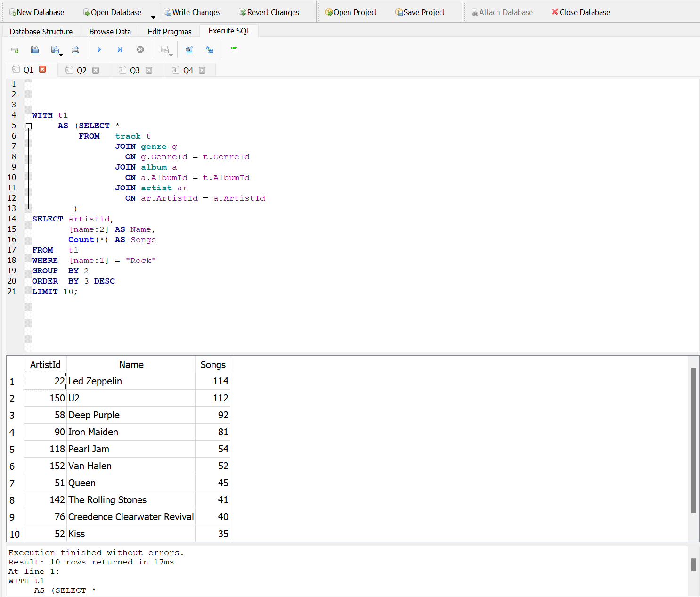Viewport: 700px width, 597px height.
Task: Click the Revert Changes button
Action: coord(269,12)
